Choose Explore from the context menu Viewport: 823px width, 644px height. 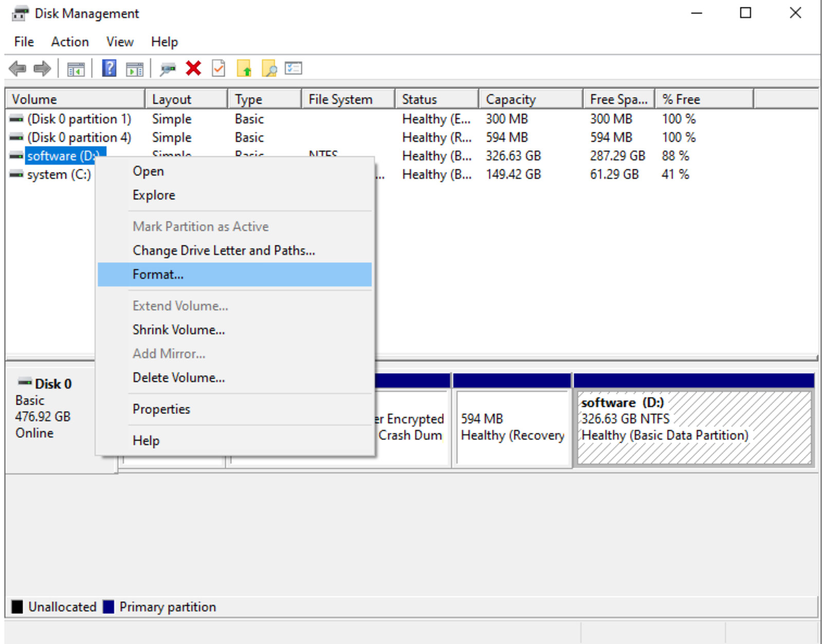coord(235,195)
